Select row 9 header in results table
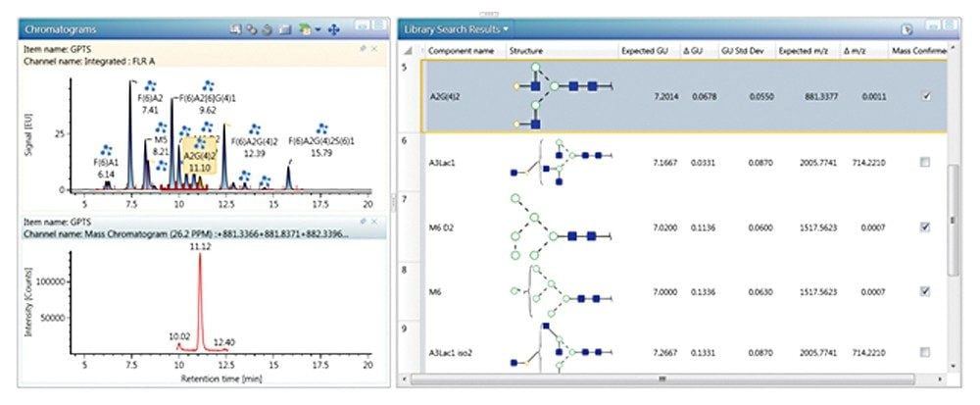 click(x=410, y=347)
